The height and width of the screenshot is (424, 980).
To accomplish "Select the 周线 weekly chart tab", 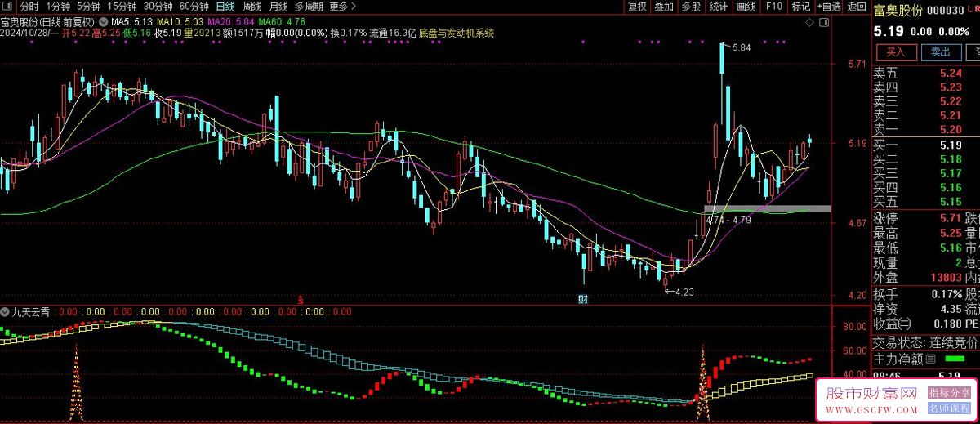I will click(252, 7).
